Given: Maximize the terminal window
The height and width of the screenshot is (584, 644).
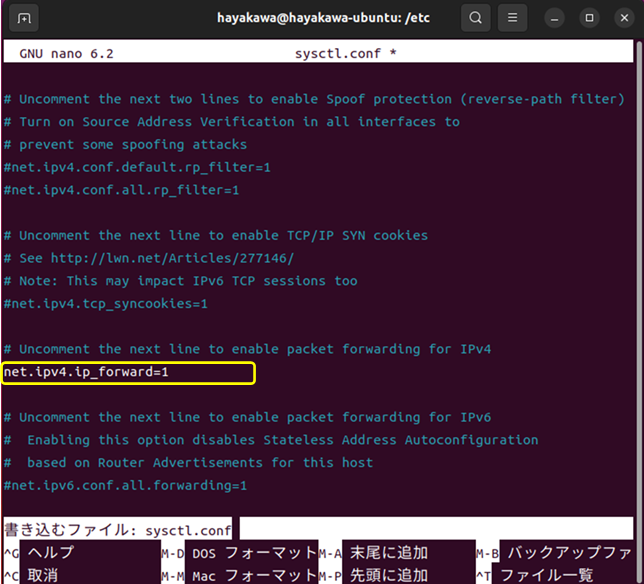Looking at the screenshot, I should click(x=589, y=18).
